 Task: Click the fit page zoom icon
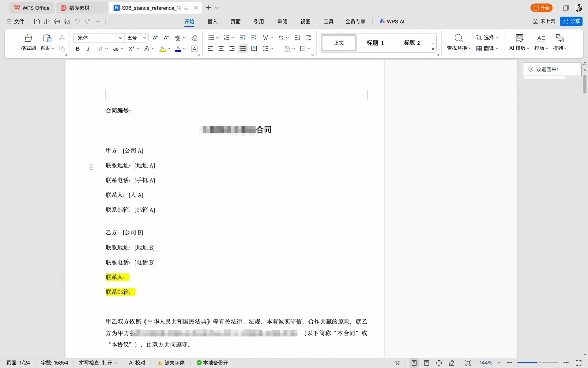[x=468, y=363]
